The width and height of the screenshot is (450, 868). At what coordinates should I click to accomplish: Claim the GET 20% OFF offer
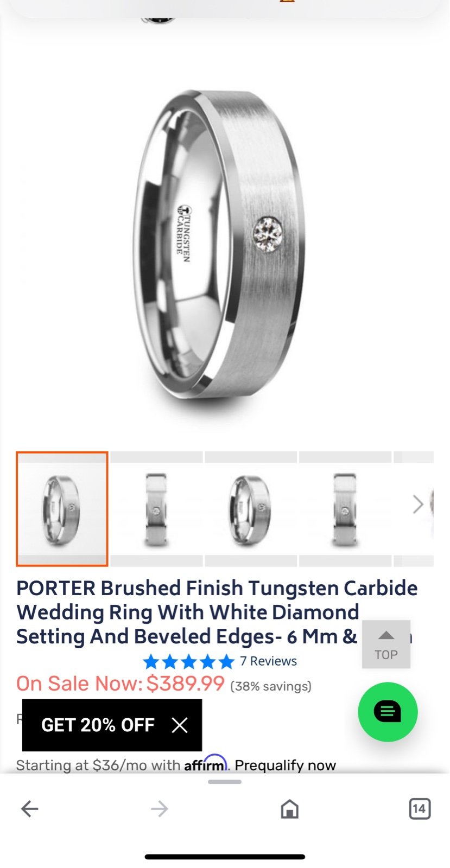pyautogui.click(x=98, y=725)
